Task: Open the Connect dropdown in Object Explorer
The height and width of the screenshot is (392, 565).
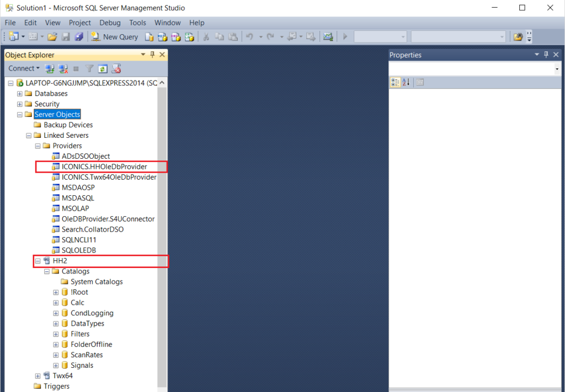Action: click(24, 68)
